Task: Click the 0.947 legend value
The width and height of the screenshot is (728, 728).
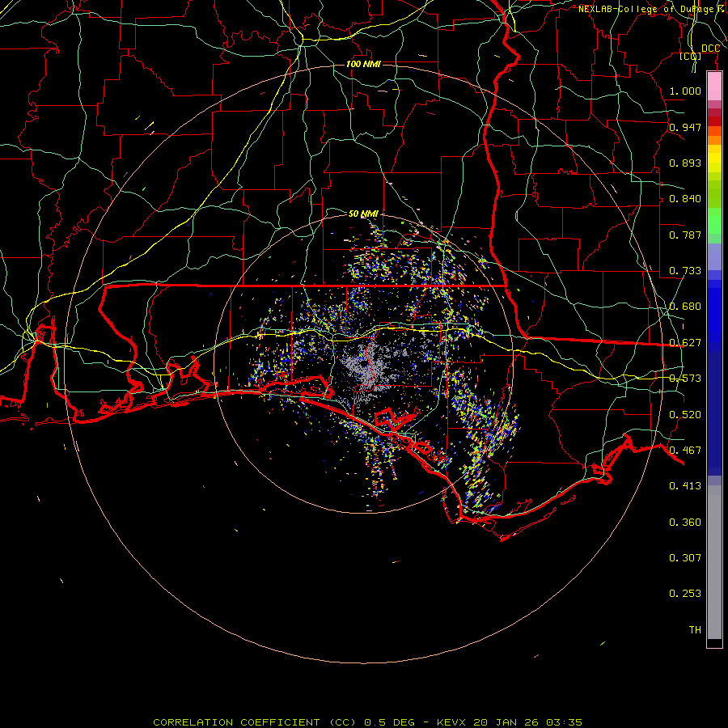Action: coord(685,127)
